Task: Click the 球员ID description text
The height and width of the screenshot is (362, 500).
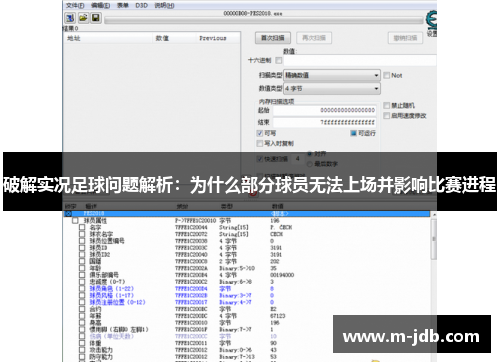Action: 98,248
